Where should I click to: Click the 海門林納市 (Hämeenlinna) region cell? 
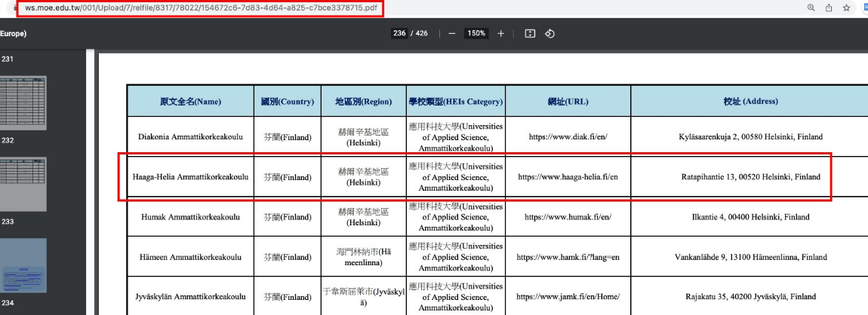(x=364, y=257)
